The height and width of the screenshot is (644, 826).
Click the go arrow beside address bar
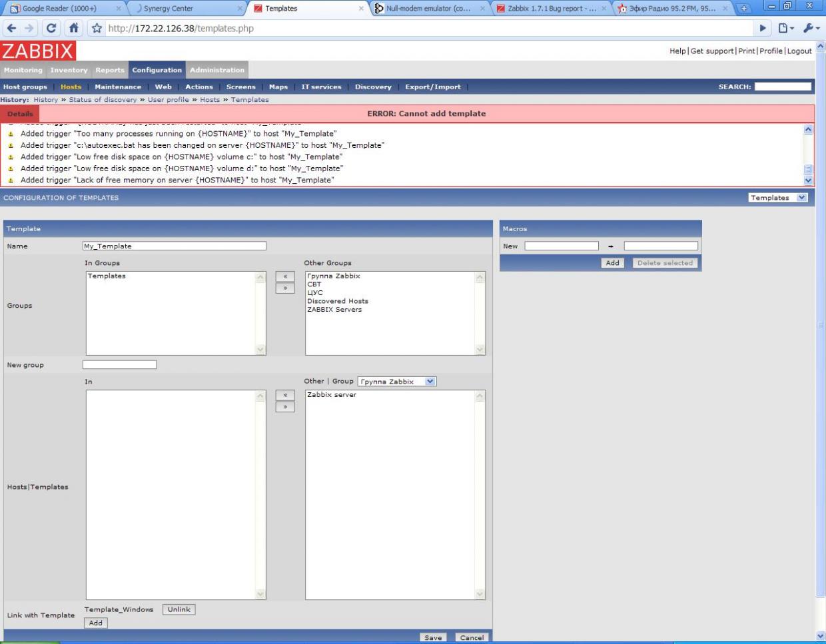(x=763, y=29)
